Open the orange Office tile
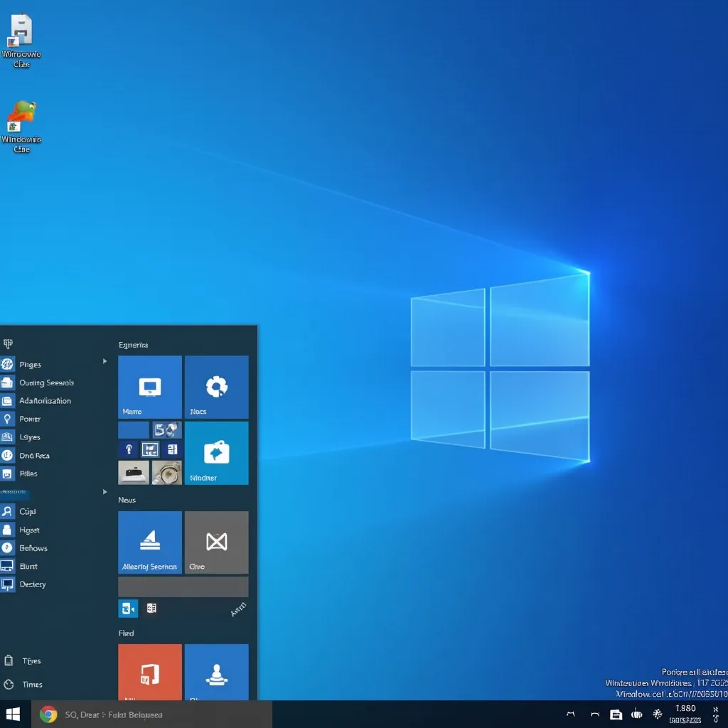 click(149, 673)
